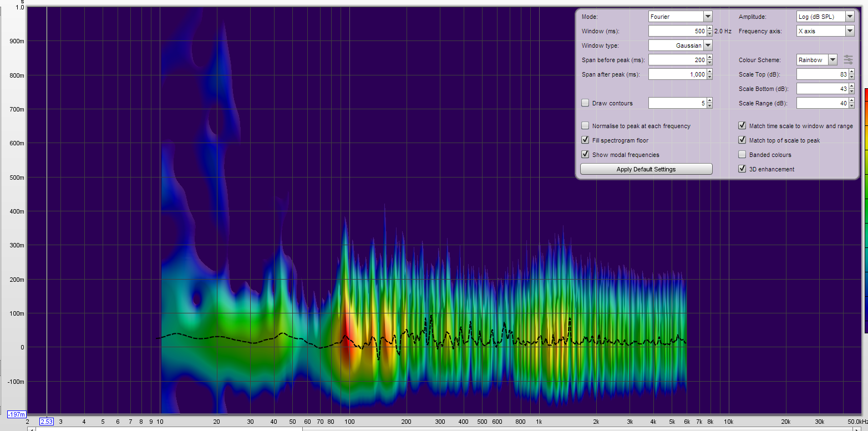The width and height of the screenshot is (868, 431).
Task: Click the Apply Default Settings button
Action: coord(646,169)
